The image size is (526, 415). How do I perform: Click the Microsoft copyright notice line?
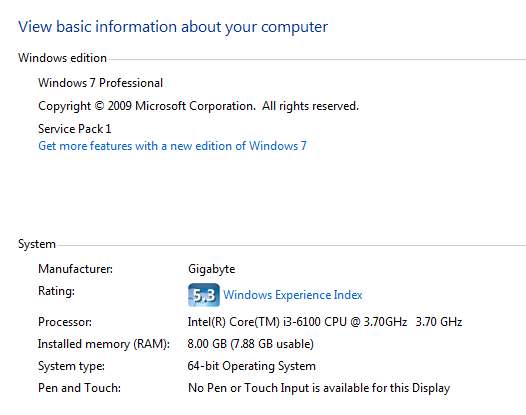(x=198, y=106)
